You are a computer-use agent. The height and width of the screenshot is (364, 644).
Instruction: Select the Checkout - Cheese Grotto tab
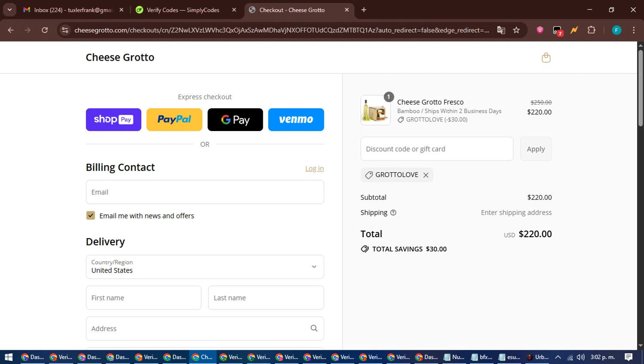click(x=299, y=10)
